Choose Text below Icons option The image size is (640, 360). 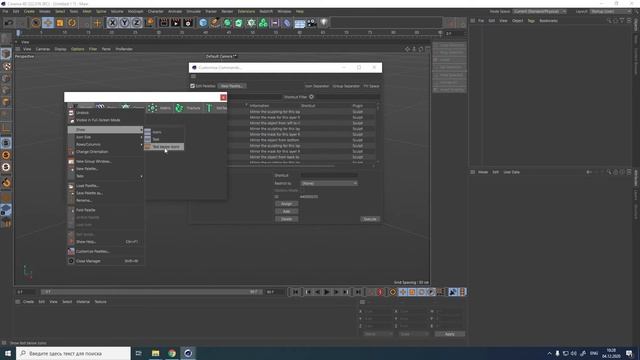pyautogui.click(x=164, y=147)
